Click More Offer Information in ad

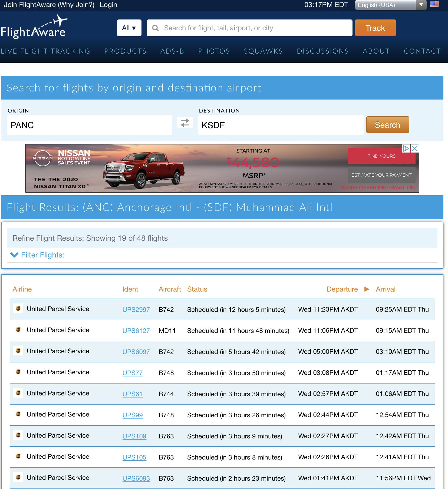[378, 187]
